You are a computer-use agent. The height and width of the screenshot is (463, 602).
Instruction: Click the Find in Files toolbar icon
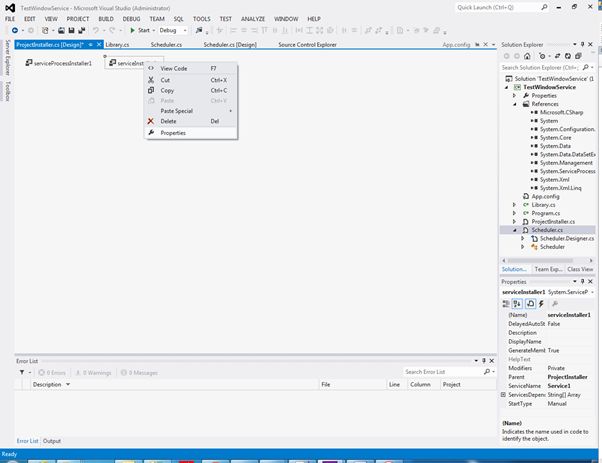(198, 30)
